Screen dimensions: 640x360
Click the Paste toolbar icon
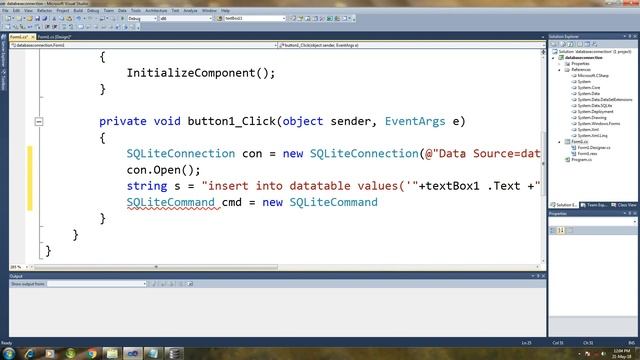(x=69, y=18)
